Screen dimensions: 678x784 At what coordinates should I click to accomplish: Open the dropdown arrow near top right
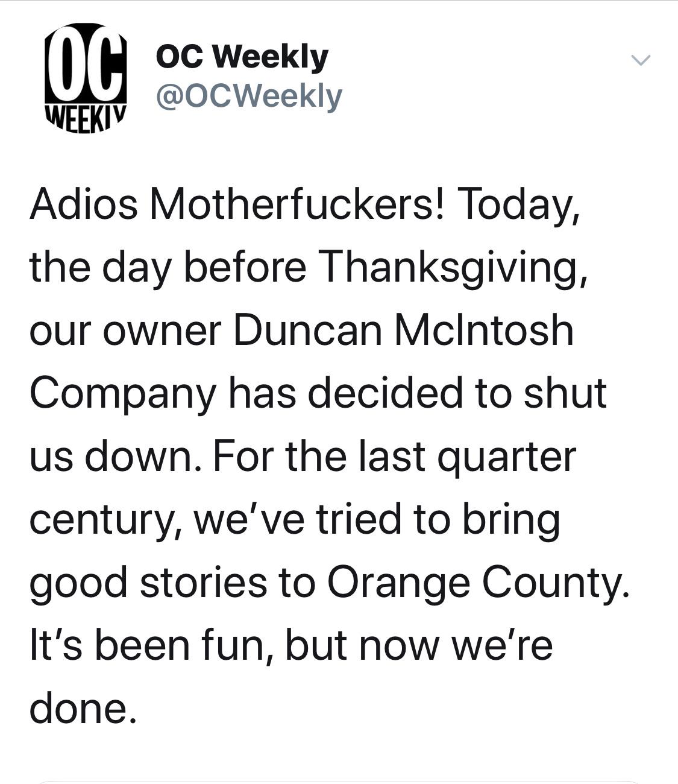(x=641, y=59)
